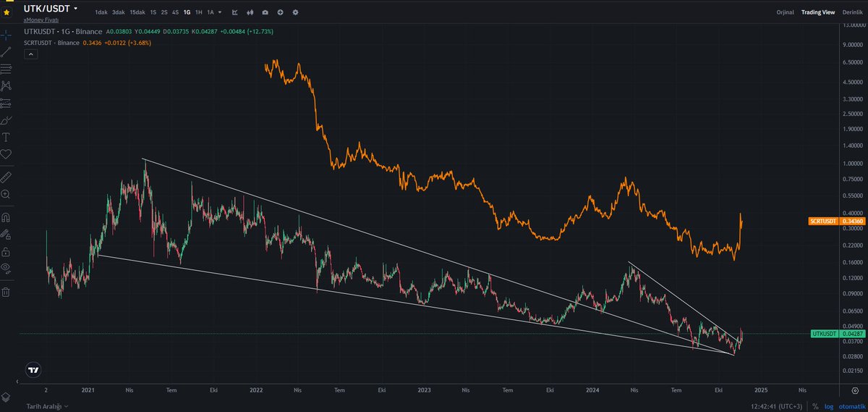Viewport: 868px width, 412px height.
Task: Select the SCRTUSDT · Binance legend entry
Action: (52, 43)
